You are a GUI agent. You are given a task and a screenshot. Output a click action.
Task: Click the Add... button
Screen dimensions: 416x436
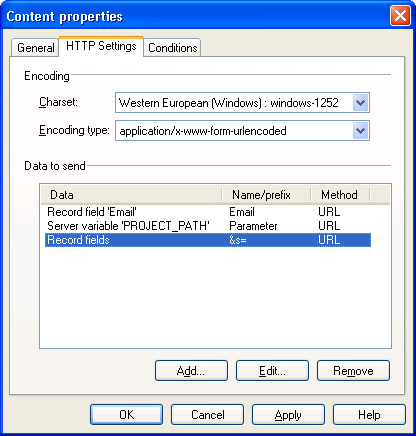tap(191, 371)
